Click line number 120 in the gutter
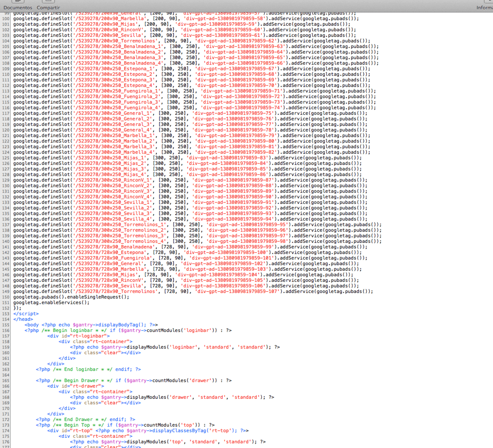This screenshot has width=493, height=448. pyautogui.click(x=6, y=130)
